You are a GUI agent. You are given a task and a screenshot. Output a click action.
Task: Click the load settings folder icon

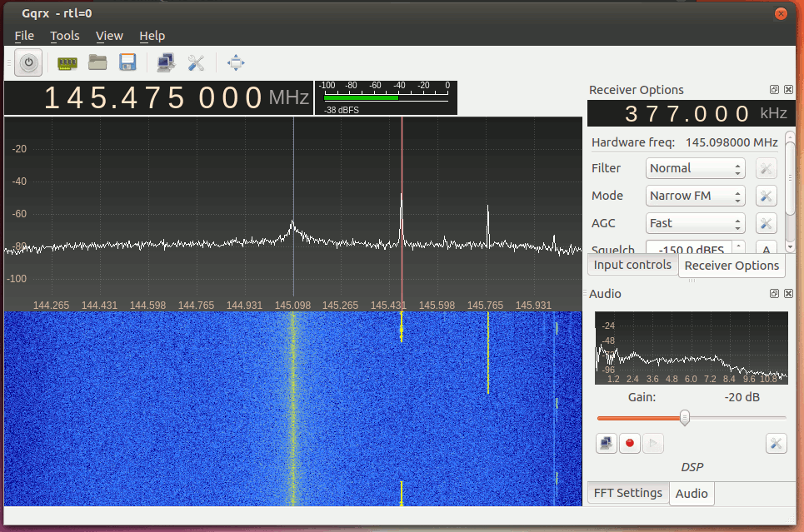coord(97,62)
